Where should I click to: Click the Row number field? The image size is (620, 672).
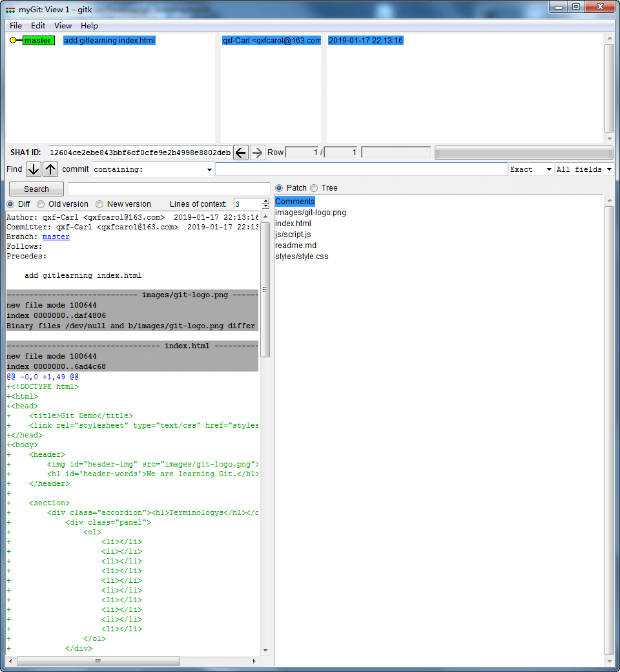tap(303, 152)
